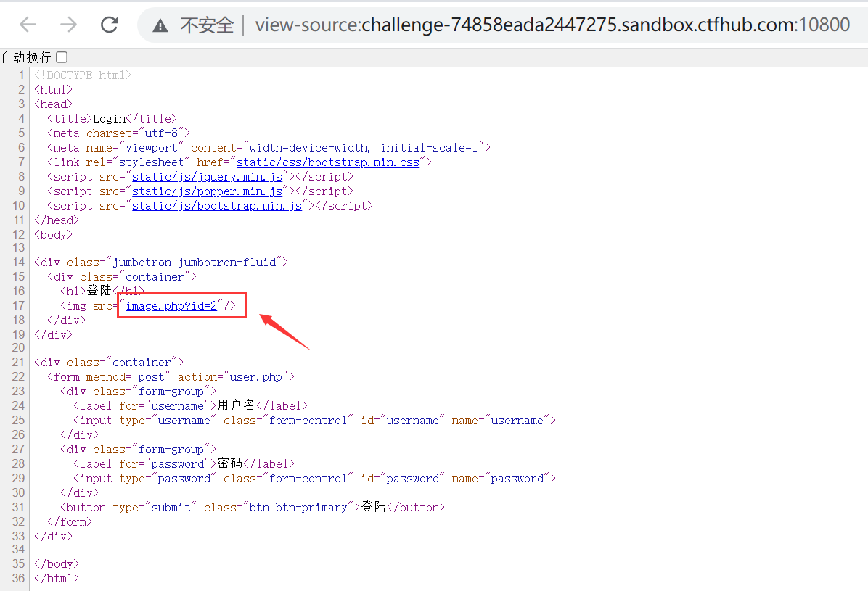Click line number 36 in gutter
The image size is (868, 591).
(18, 579)
